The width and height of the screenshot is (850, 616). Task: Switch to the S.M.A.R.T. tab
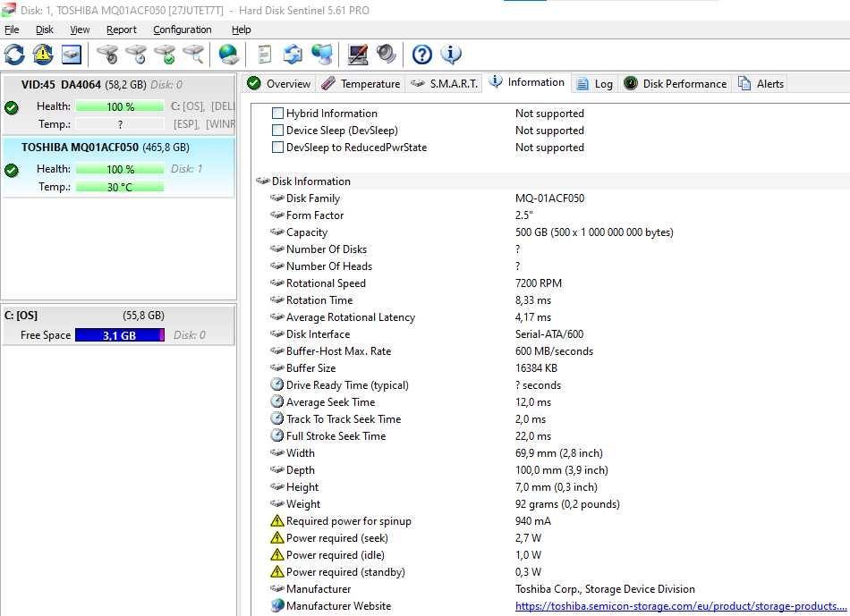(x=444, y=83)
